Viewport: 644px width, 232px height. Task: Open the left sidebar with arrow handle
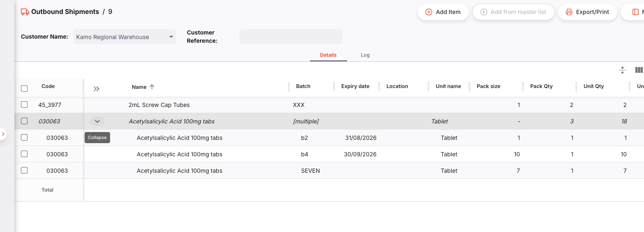point(3,134)
